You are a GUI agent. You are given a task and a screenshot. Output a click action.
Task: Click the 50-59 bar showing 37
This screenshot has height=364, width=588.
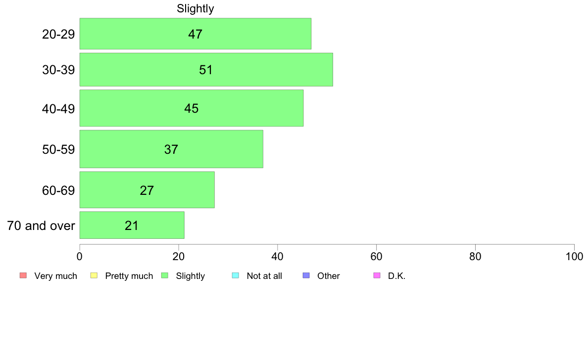pos(171,149)
